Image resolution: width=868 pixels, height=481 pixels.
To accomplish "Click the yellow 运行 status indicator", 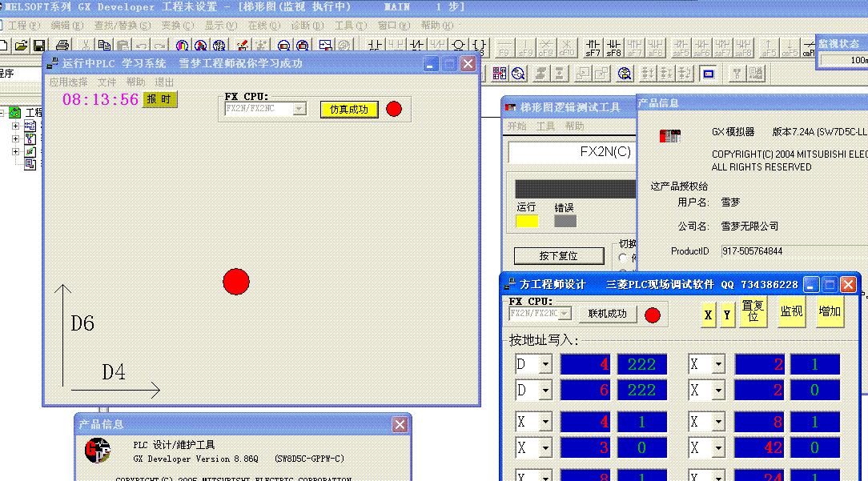I will [x=527, y=222].
